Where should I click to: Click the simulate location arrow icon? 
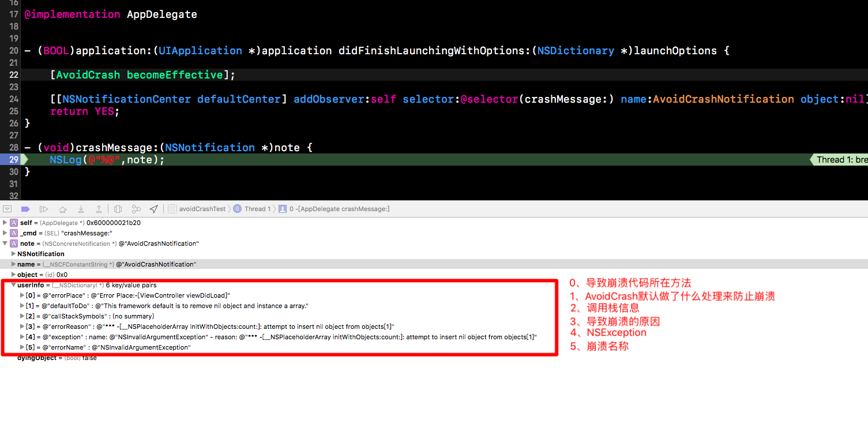tap(153, 209)
